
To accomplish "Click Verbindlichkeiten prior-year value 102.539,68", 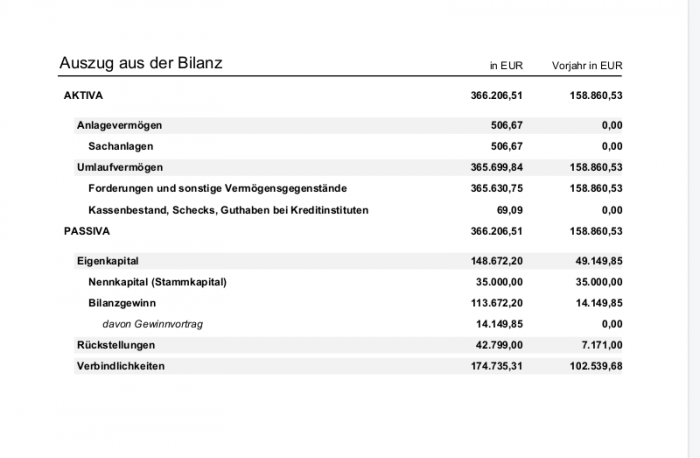I will (596, 366).
